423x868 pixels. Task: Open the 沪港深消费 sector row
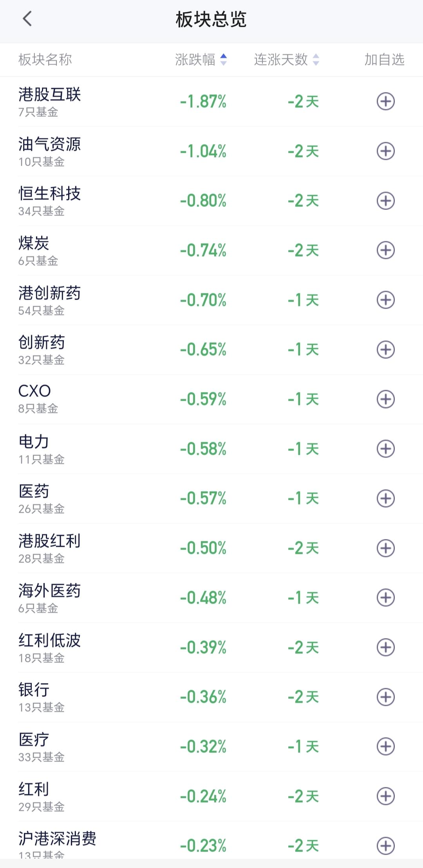pos(211,841)
